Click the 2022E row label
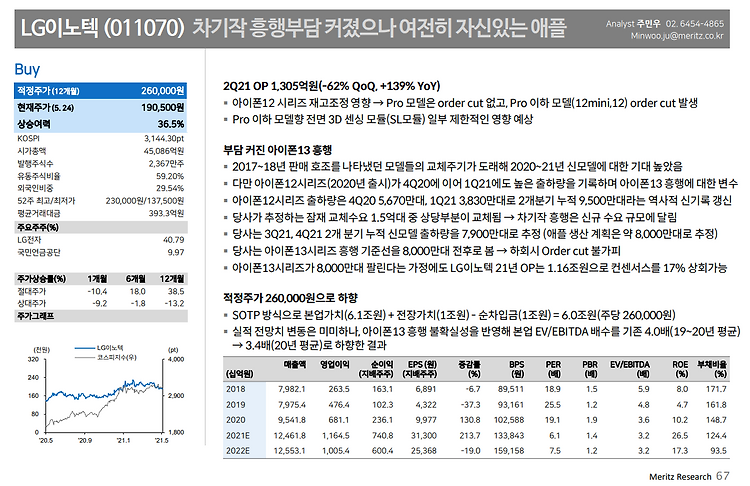Image resolution: width=750 pixels, height=486 pixels. point(238,451)
